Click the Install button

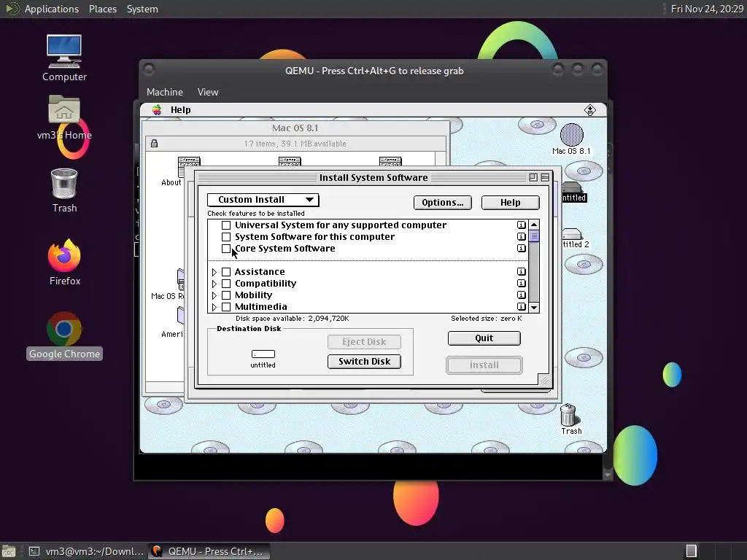tap(484, 365)
